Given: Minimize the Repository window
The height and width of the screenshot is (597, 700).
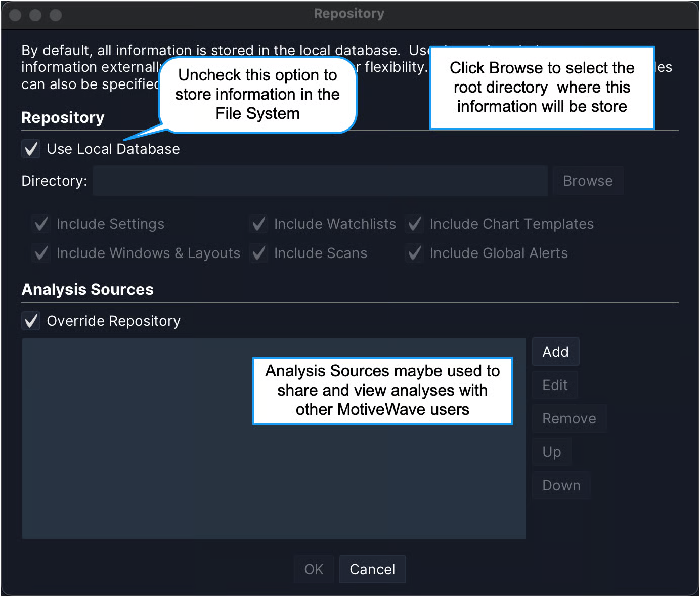Looking at the screenshot, I should tap(35, 15).
